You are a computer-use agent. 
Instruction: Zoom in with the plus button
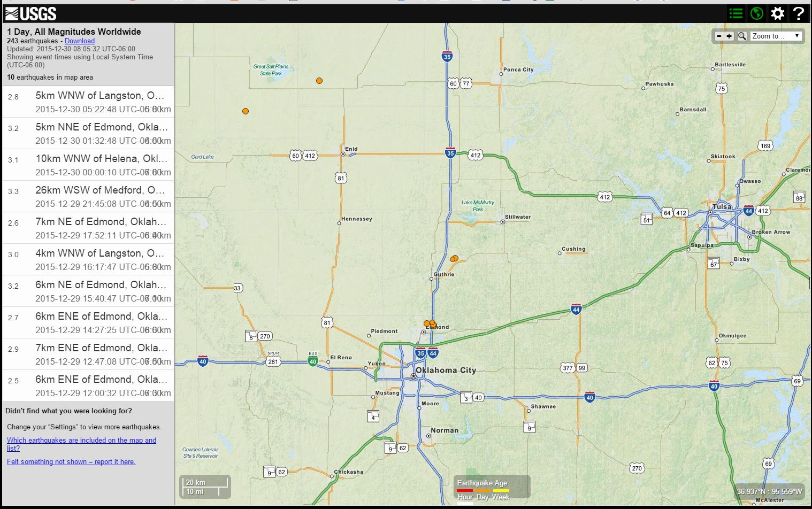tap(729, 36)
